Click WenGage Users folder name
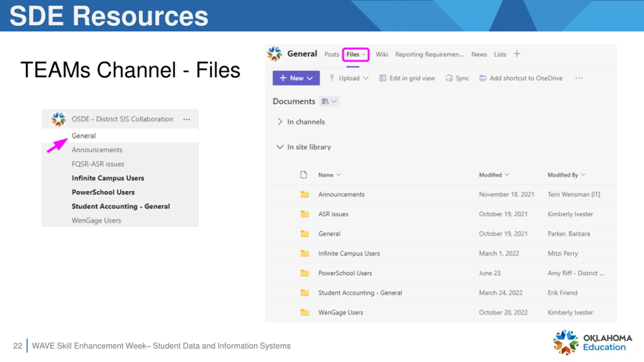The height and width of the screenshot is (362, 644). tap(341, 312)
